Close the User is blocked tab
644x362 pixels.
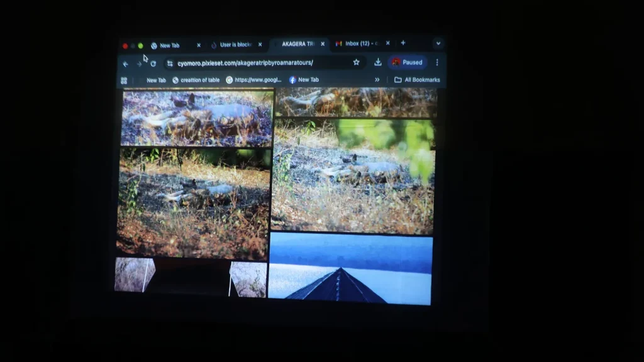click(260, 45)
